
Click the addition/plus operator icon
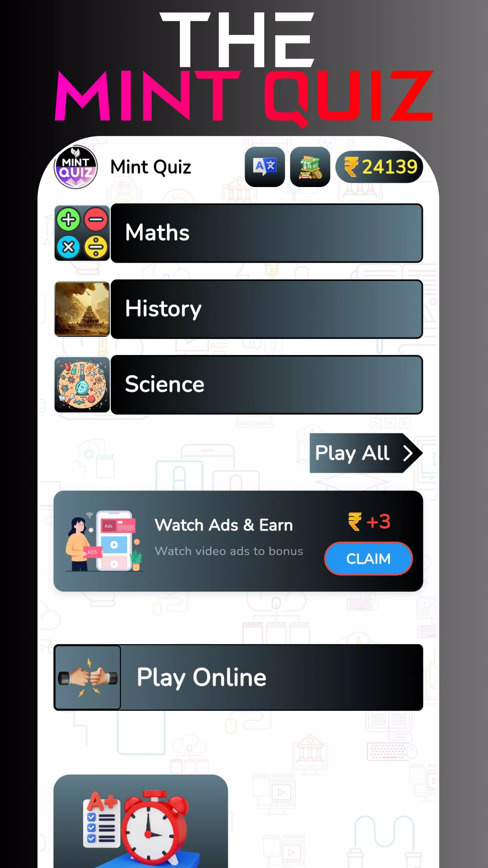click(68, 220)
